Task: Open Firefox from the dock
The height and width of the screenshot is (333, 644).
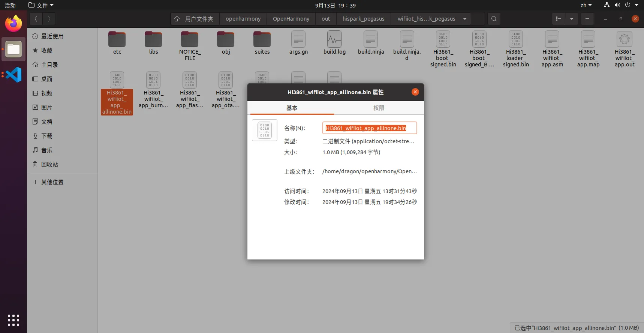Action: (13, 24)
